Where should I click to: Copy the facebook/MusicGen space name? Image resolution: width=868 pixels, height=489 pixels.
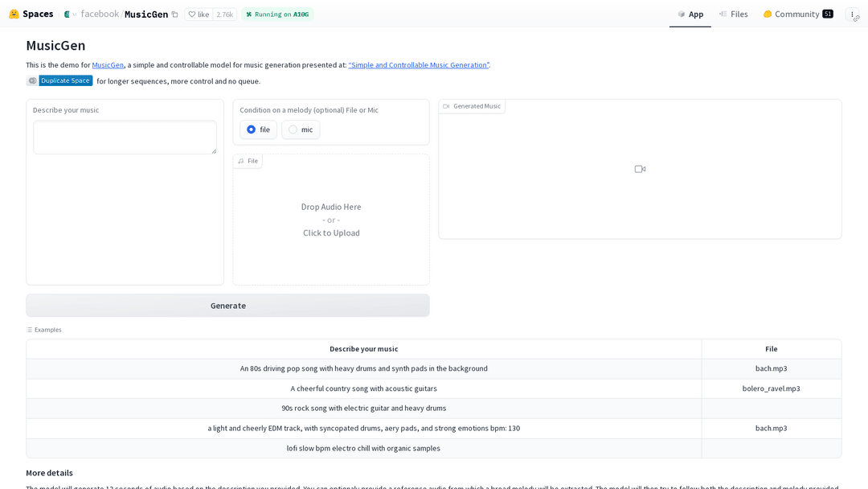point(175,14)
